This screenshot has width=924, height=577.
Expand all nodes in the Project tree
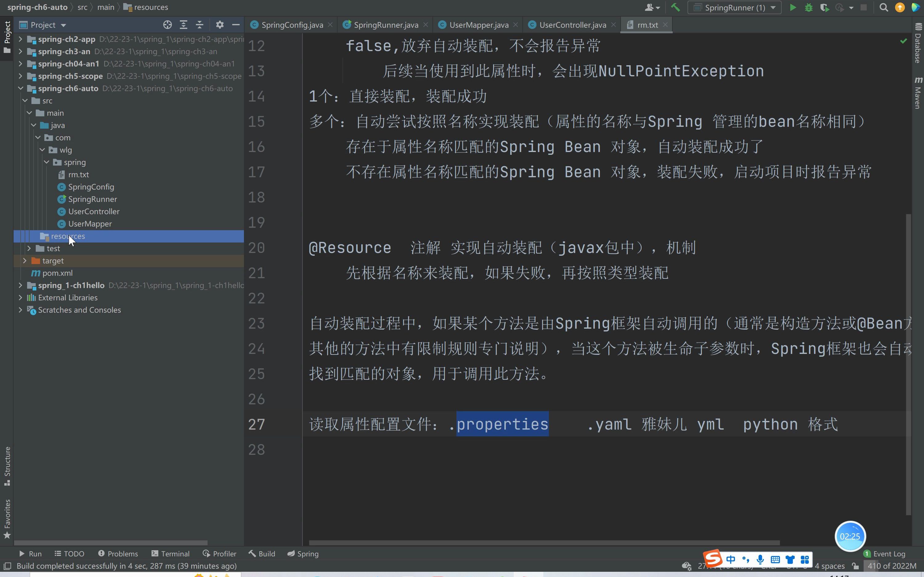click(x=183, y=25)
